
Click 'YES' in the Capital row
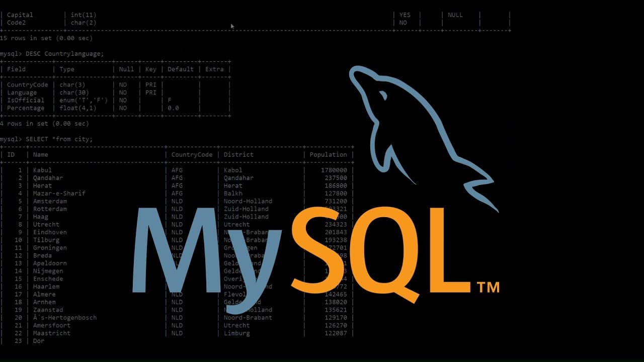(405, 15)
